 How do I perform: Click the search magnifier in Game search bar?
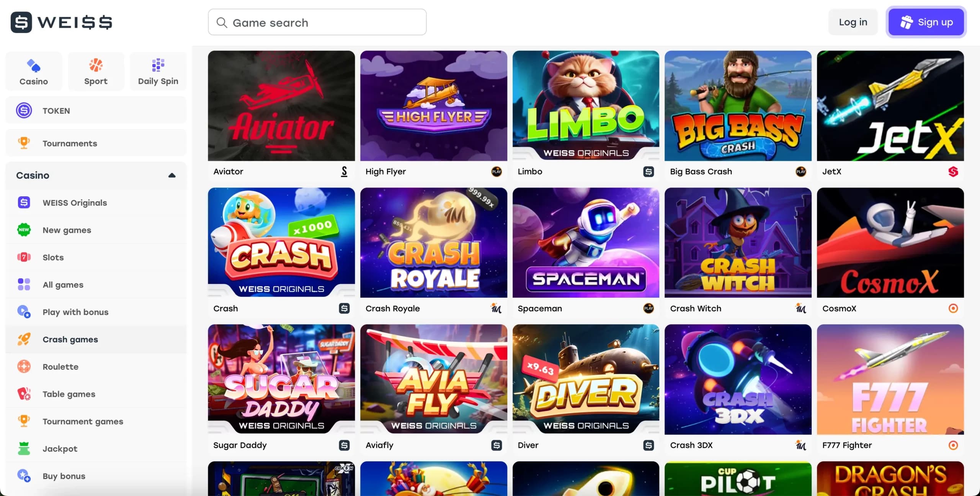(222, 23)
